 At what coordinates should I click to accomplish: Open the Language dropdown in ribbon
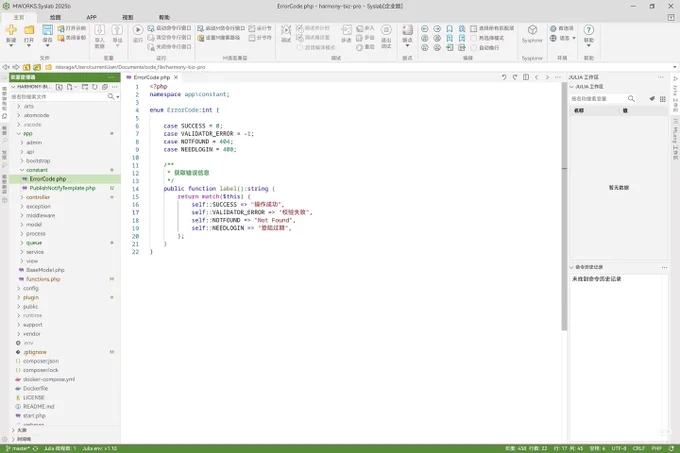tap(563, 38)
